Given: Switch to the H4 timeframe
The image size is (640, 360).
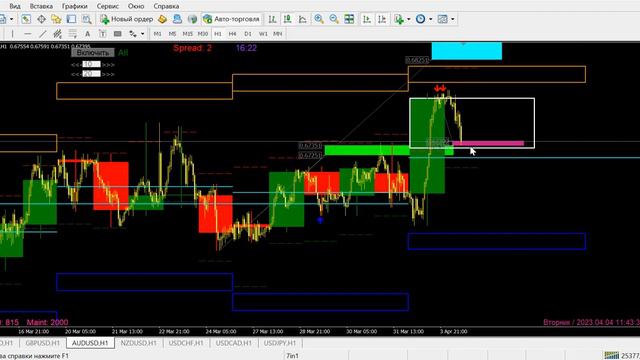Looking at the screenshot, I should coord(233,34).
